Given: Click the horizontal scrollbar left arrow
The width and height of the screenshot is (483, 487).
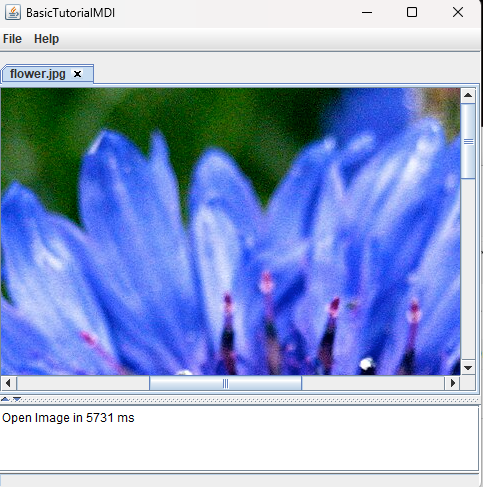Looking at the screenshot, I should click(x=9, y=383).
